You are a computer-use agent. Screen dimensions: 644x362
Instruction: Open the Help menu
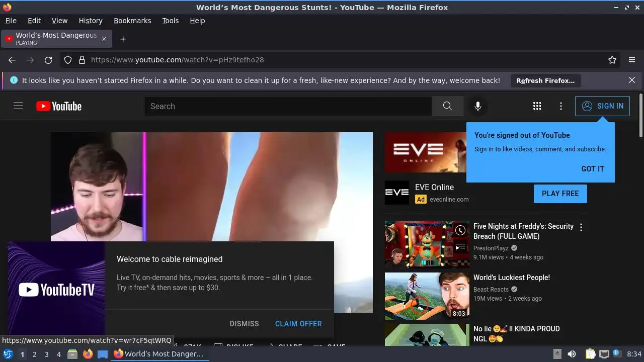[x=197, y=21]
